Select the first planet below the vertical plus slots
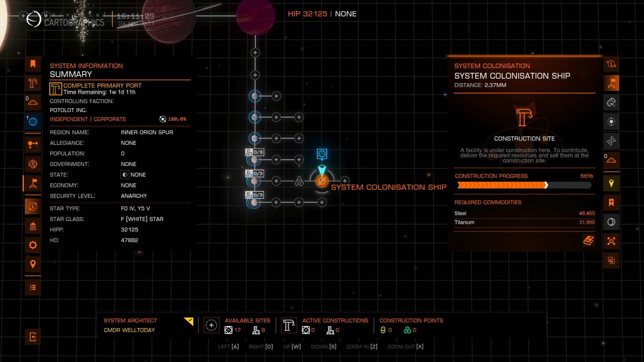This screenshot has height=362, width=644. [x=255, y=96]
